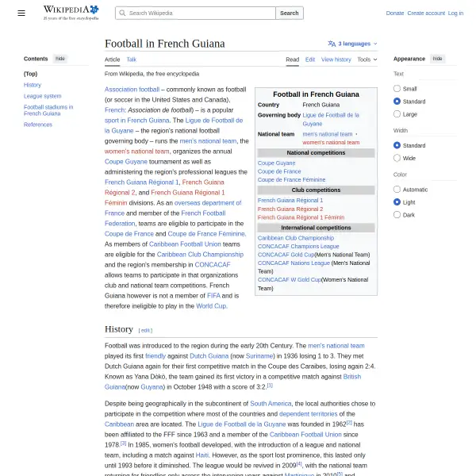Open French Guiana Régional 1 infobox link
476x476 pixels.
coord(290,201)
